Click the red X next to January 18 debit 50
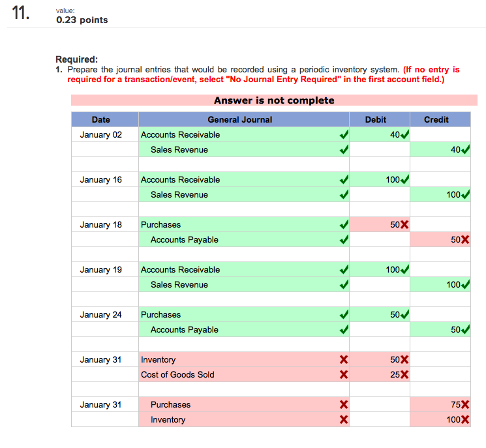 (x=404, y=224)
